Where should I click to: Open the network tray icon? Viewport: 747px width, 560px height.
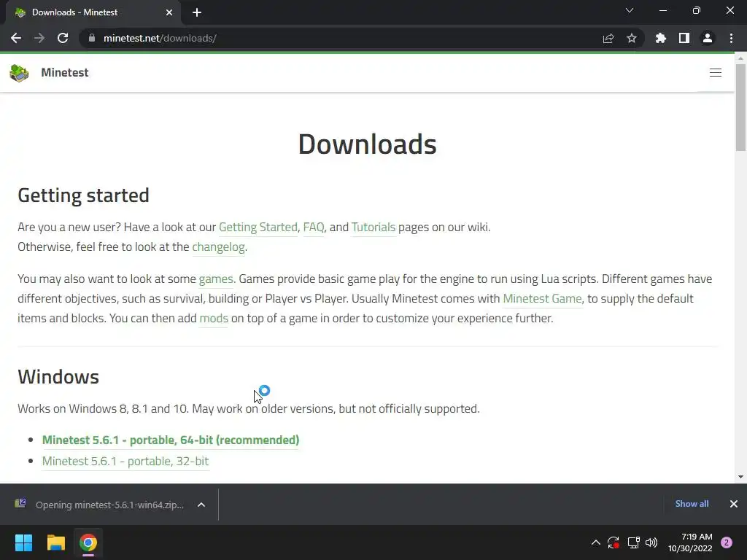click(x=633, y=542)
